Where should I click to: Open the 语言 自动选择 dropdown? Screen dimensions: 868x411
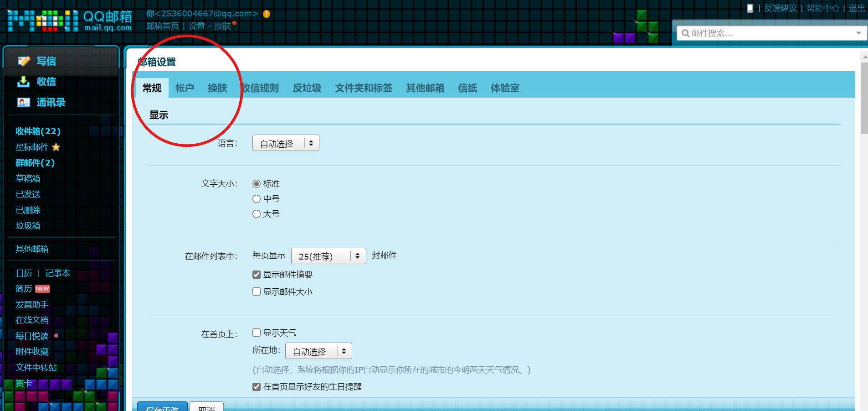[x=286, y=143]
